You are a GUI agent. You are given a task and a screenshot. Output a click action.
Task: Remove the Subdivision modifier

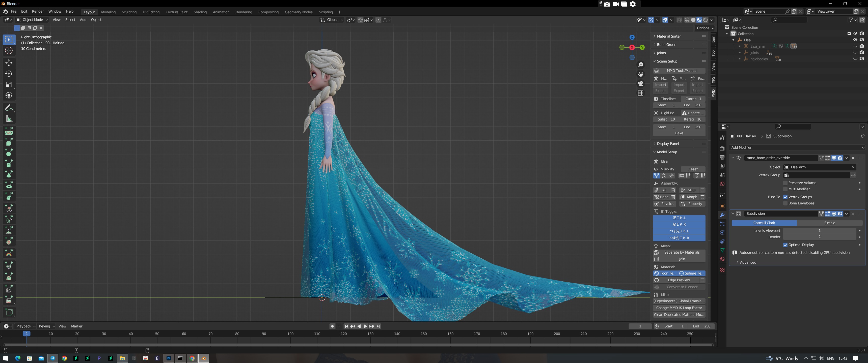pyautogui.click(x=853, y=214)
